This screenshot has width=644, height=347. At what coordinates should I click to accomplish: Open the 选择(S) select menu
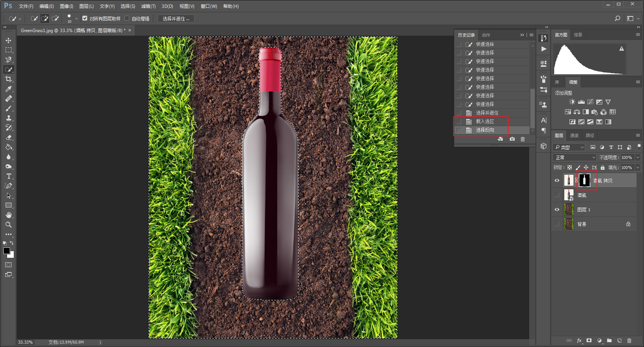[x=128, y=6]
